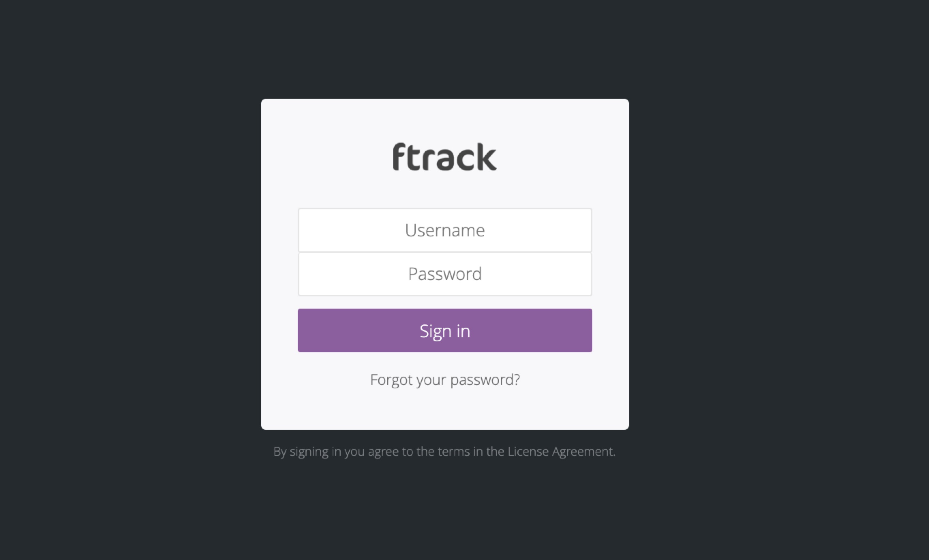
Task: Click the dark background outside login card
Action: (x=113, y=264)
